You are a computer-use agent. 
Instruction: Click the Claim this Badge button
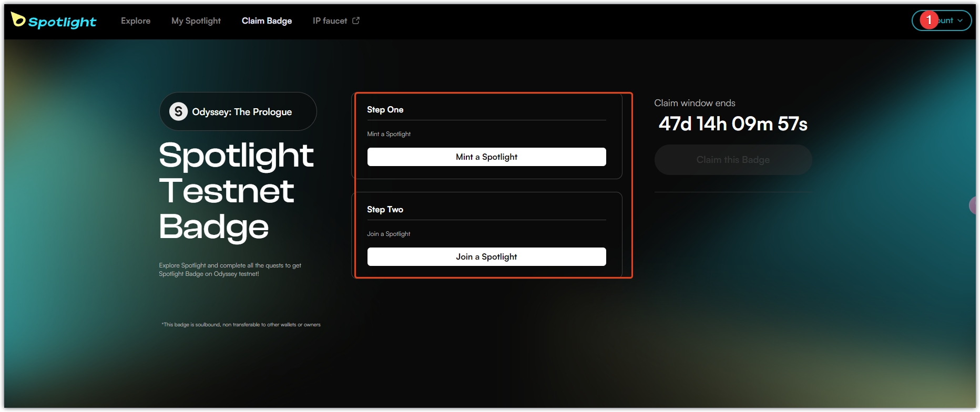733,160
